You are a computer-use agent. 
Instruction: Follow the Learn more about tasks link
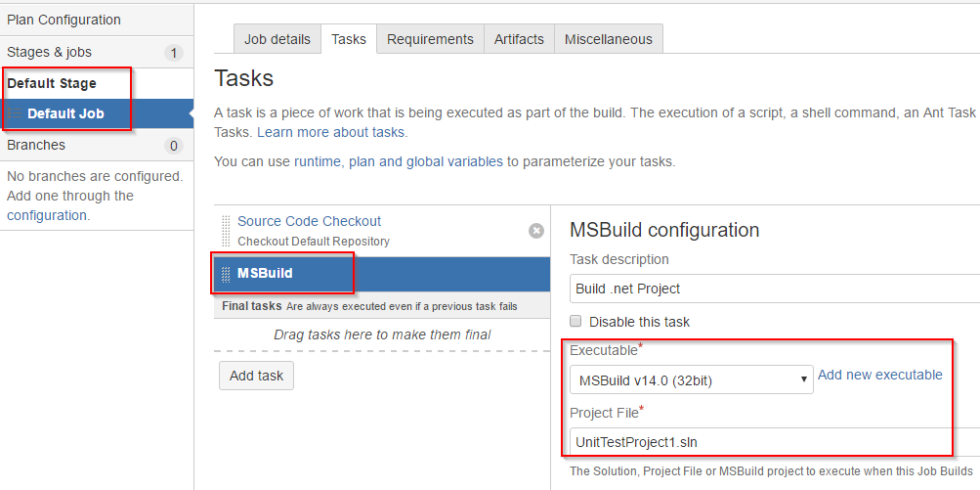[x=331, y=133]
